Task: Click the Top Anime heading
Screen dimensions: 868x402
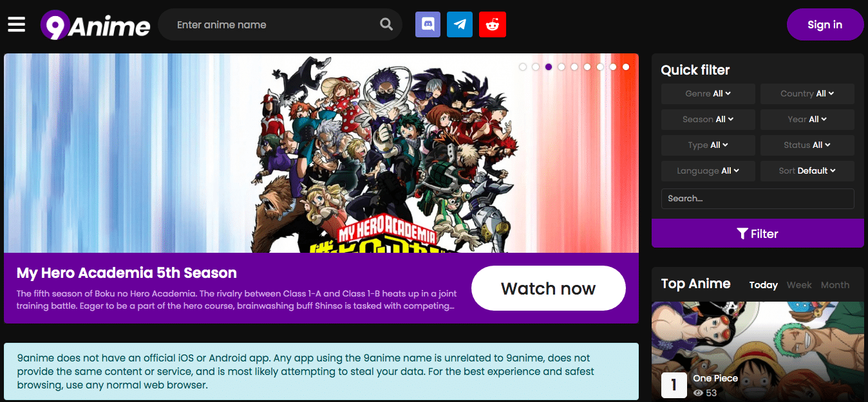Action: tap(696, 284)
